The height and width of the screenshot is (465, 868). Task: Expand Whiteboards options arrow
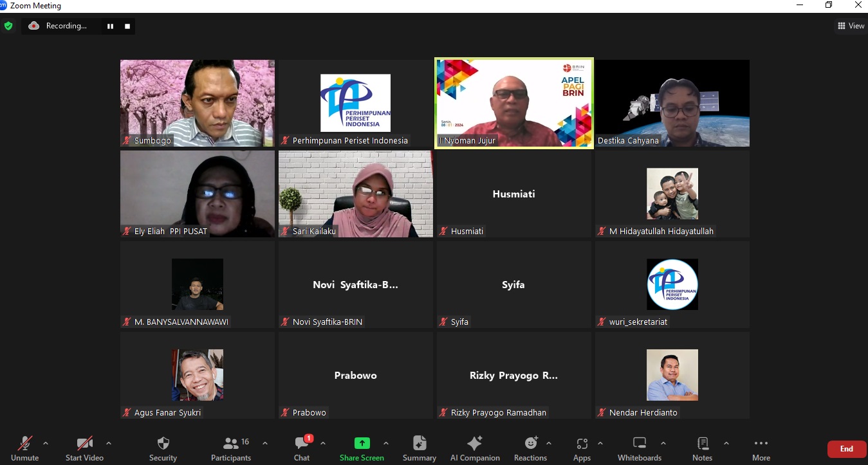[663, 443]
